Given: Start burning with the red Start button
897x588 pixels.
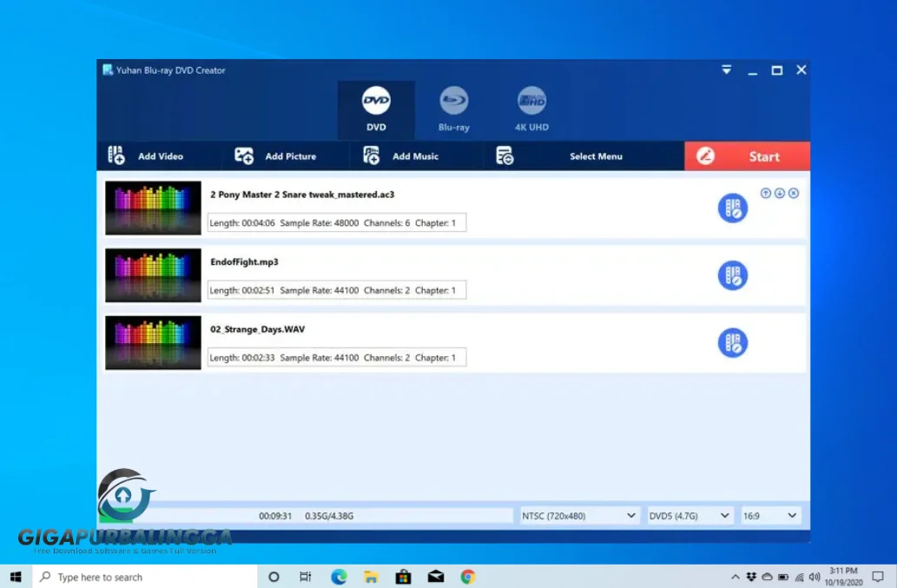Looking at the screenshot, I should click(747, 156).
